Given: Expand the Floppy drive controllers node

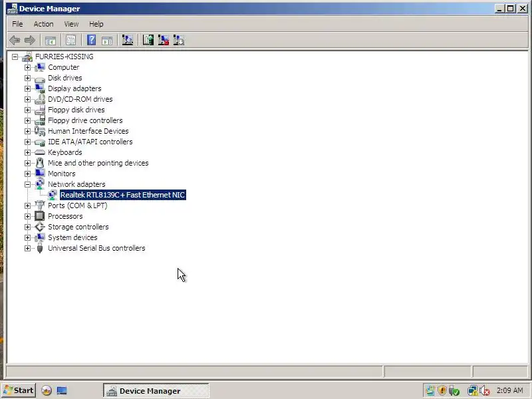Looking at the screenshot, I should tap(27, 120).
